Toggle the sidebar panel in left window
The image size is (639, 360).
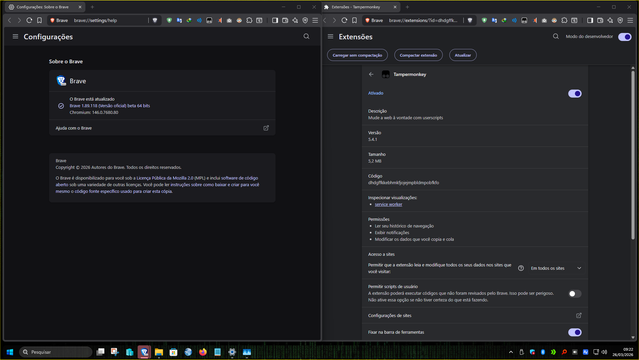tap(275, 20)
